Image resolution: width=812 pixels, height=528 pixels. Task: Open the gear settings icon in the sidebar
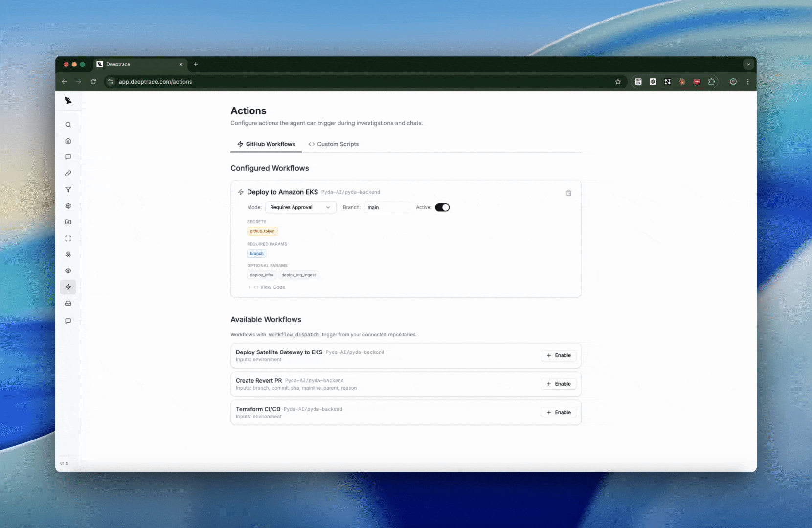(x=68, y=206)
